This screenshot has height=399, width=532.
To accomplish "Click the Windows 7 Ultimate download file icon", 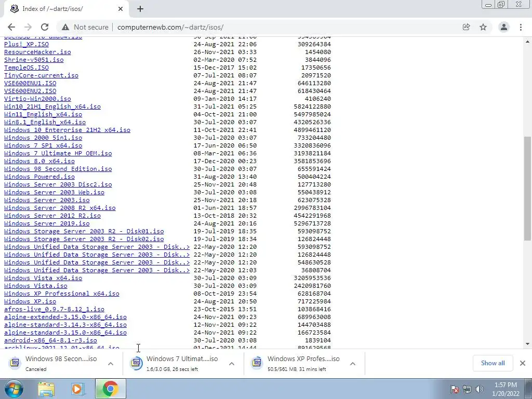I will [136, 363].
